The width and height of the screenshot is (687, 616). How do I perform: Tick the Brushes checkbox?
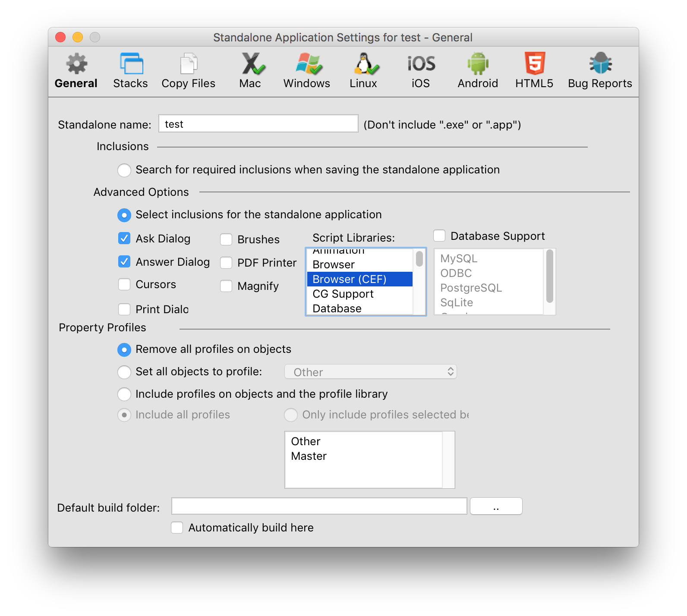[x=226, y=239]
